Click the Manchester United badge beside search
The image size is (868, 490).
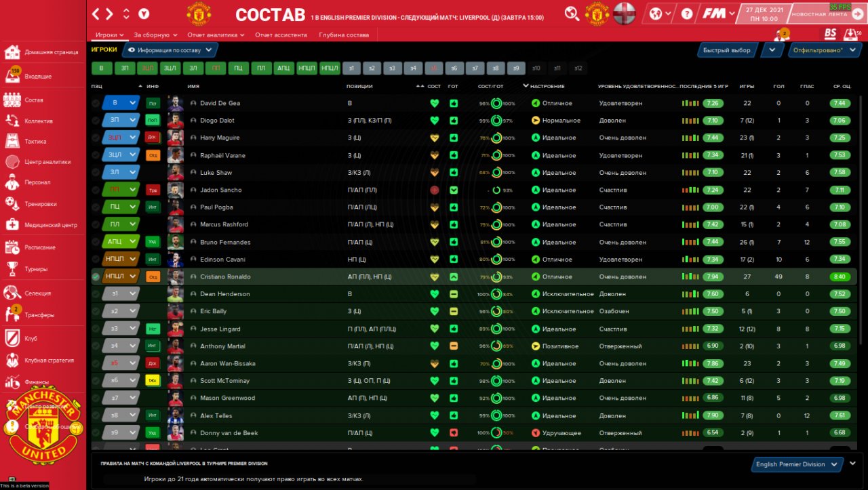[597, 14]
